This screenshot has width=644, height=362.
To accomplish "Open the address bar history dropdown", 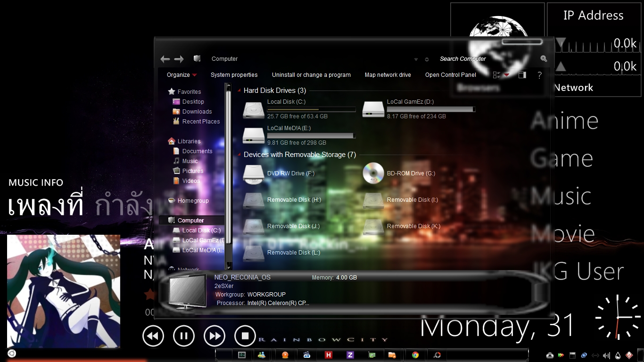I will click(416, 59).
